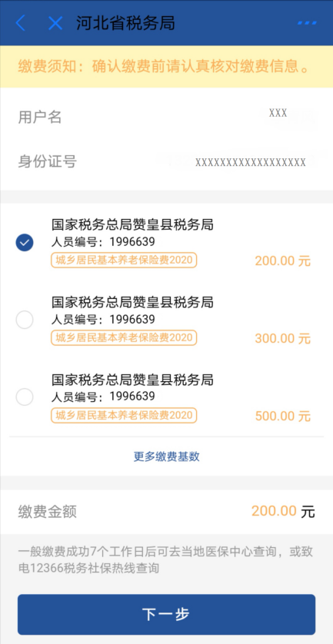Tap the 身份证号 field row
The width and height of the screenshot is (333, 644).
pos(166,162)
